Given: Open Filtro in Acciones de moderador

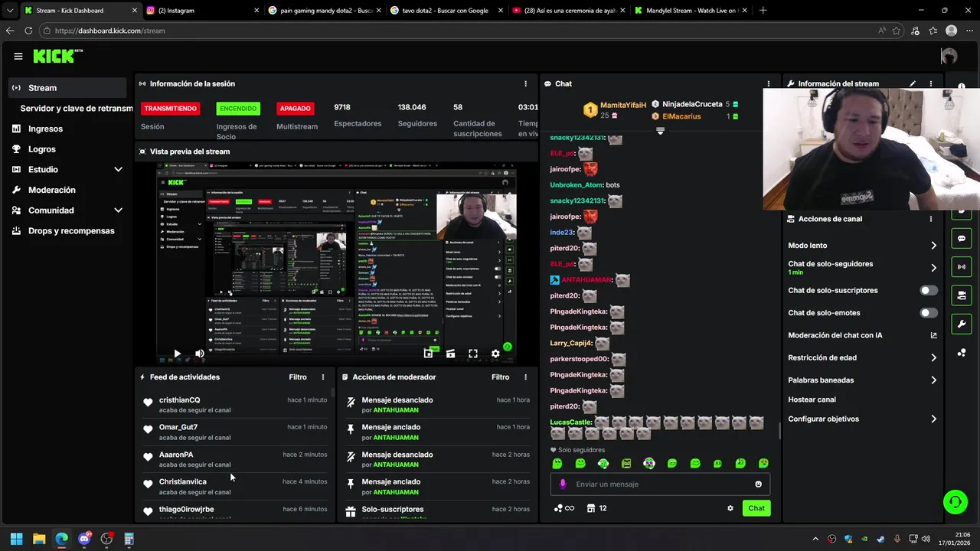Looking at the screenshot, I should (x=500, y=377).
